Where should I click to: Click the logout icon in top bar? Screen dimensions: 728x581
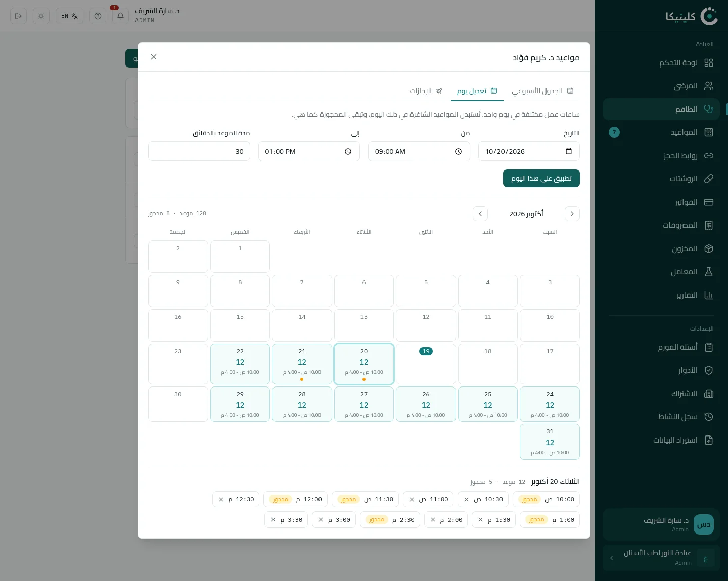click(x=19, y=16)
